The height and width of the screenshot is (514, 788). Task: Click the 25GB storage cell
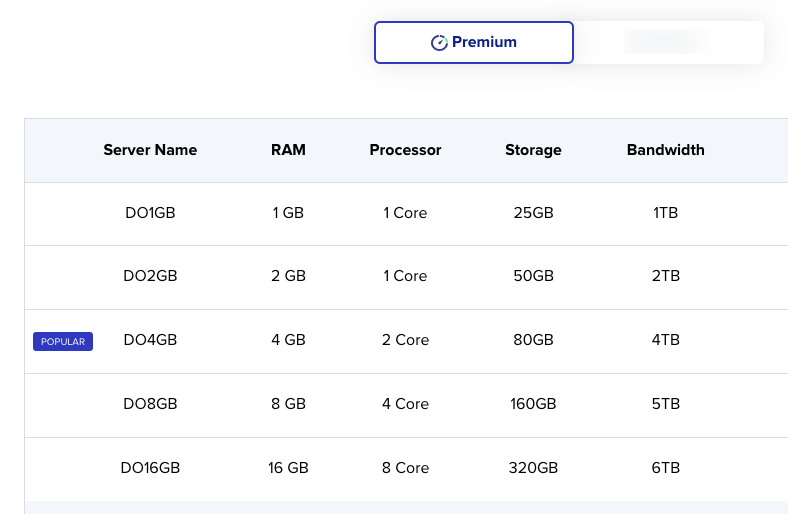pos(533,213)
